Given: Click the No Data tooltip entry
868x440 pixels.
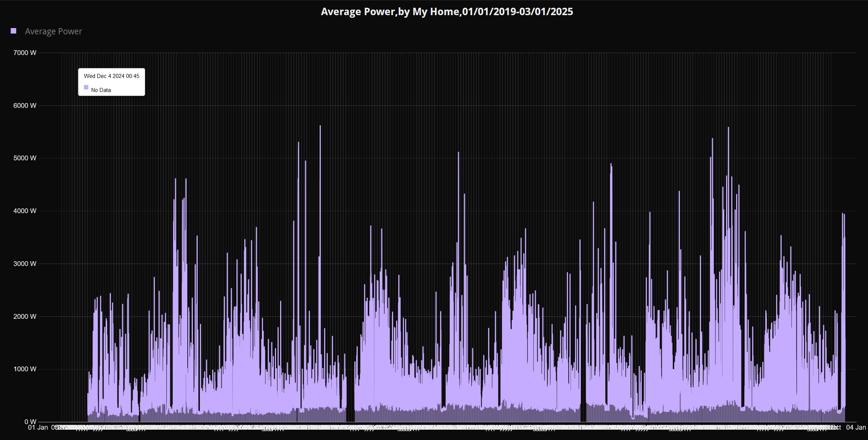Looking at the screenshot, I should tap(101, 90).
